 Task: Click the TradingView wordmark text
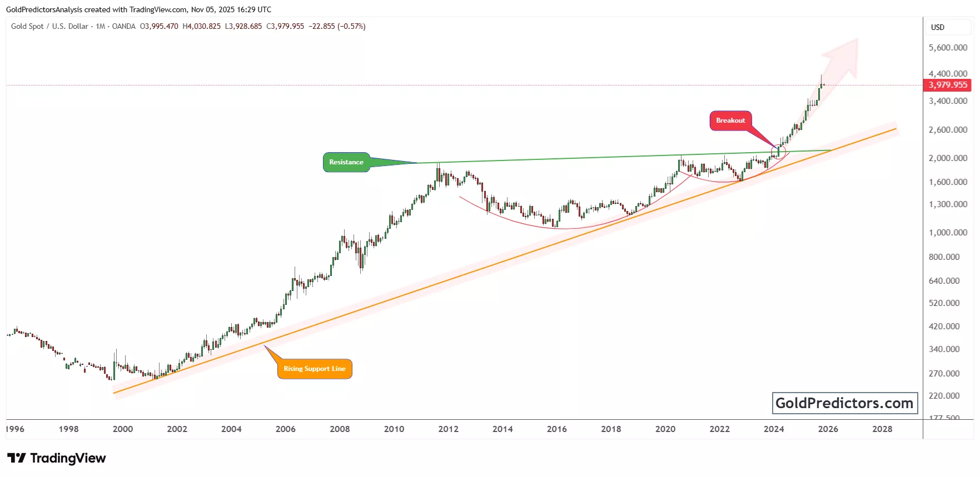(x=68, y=458)
